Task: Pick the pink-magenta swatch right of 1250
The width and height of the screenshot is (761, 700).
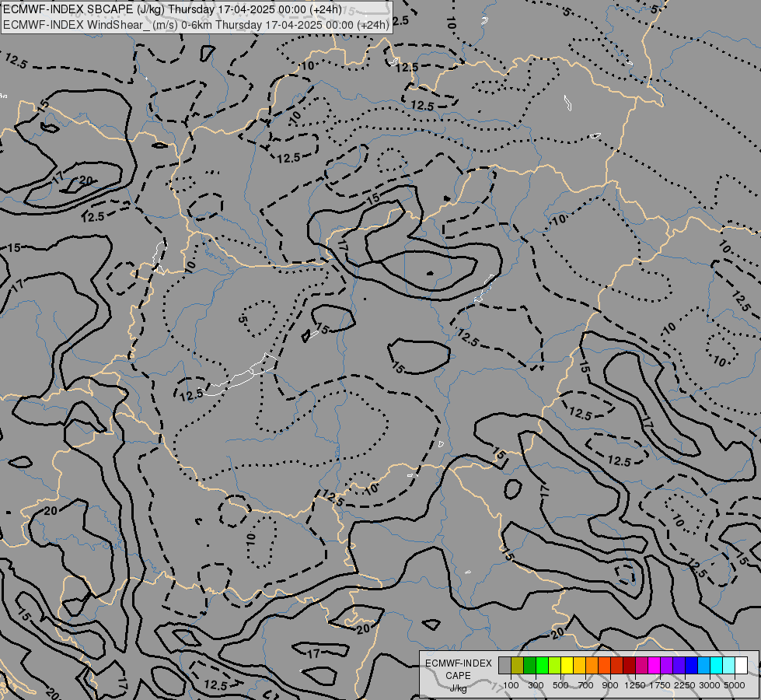Action: tap(641, 665)
